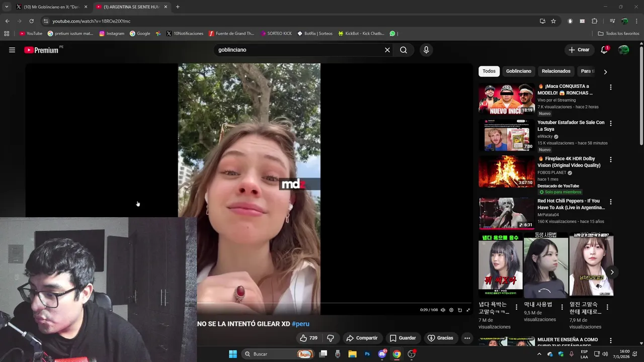Open video player settings gear
The width and height of the screenshot is (644, 362).
pos(451,310)
